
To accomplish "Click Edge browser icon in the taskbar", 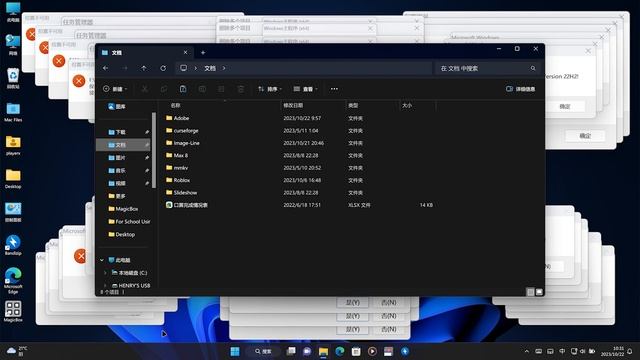I will [340, 351].
